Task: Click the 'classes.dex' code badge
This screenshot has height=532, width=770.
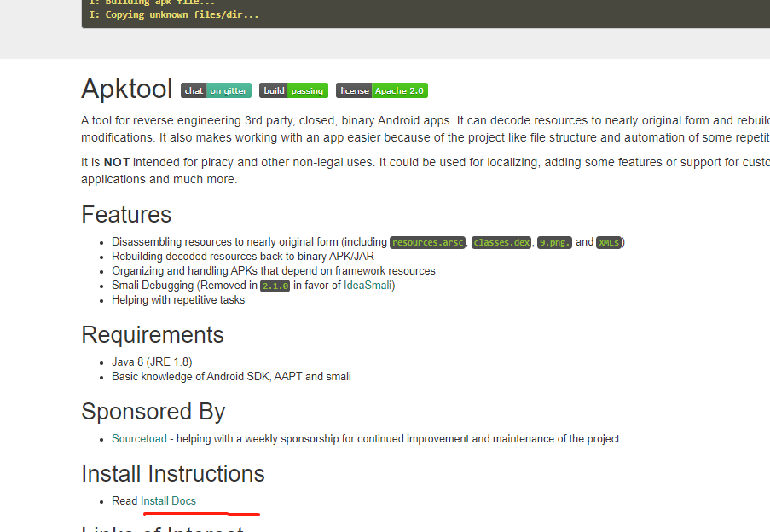Action: pyautogui.click(x=501, y=241)
